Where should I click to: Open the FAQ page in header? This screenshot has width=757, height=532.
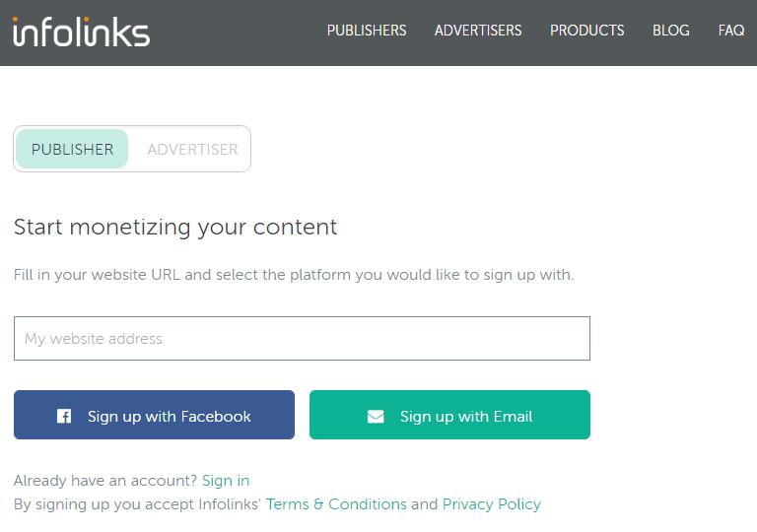(731, 31)
